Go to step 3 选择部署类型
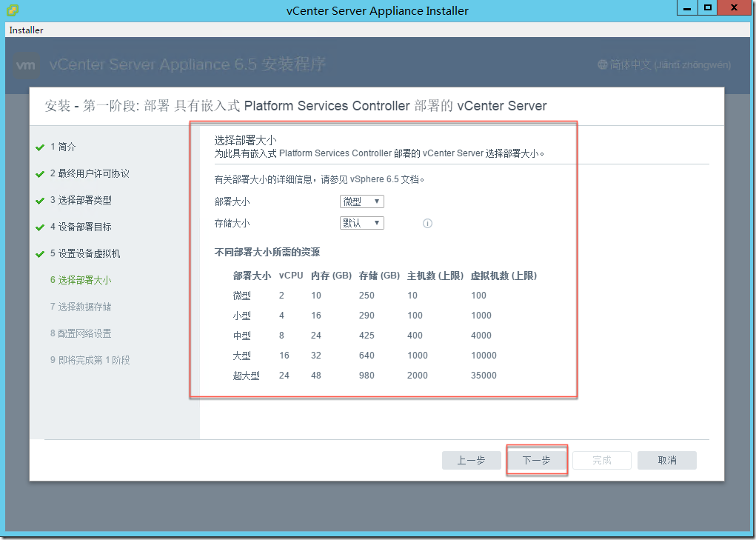 pos(81,200)
